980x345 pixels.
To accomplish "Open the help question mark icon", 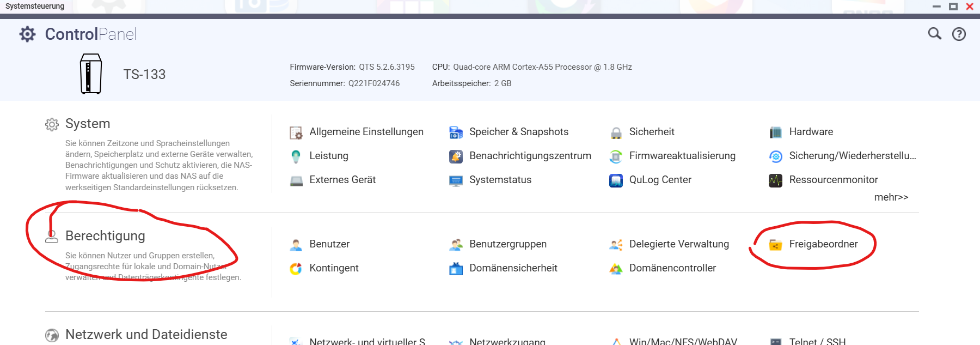I will pyautogui.click(x=959, y=34).
